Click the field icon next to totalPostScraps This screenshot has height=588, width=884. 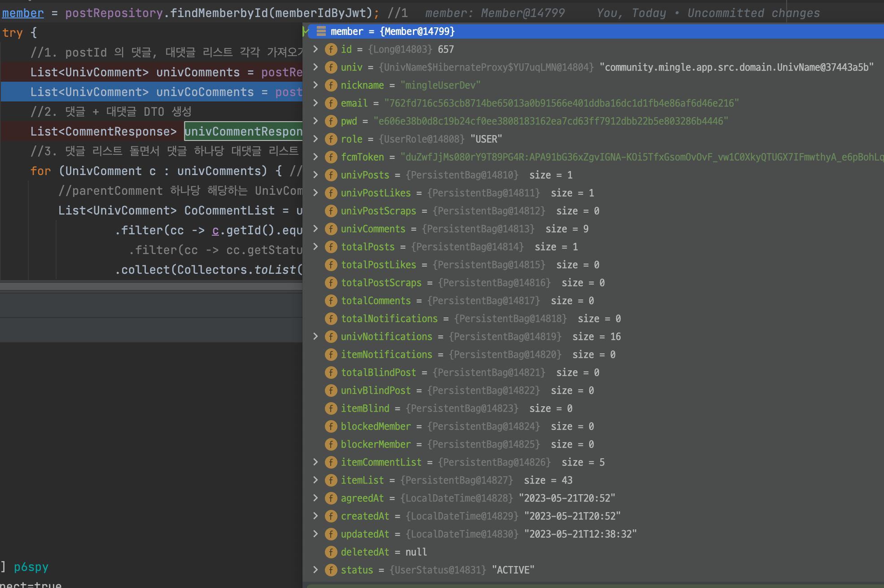pyautogui.click(x=331, y=283)
